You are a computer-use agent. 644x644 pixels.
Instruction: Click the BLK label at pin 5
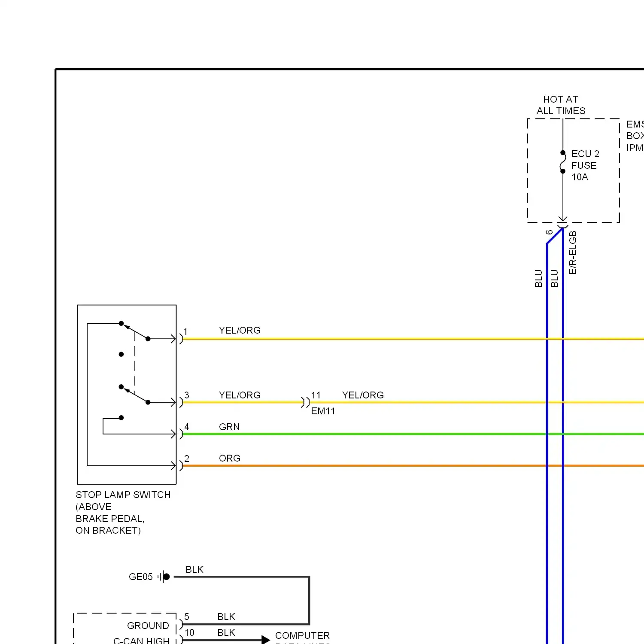(x=226, y=617)
